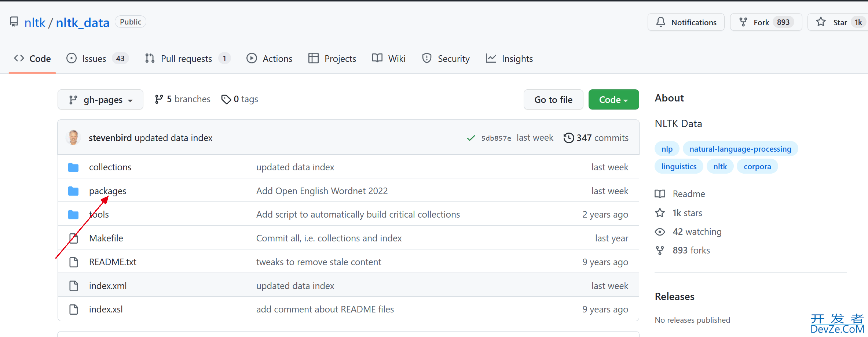Open the Readme link in About
The height and width of the screenshot is (337, 868).
680,194
